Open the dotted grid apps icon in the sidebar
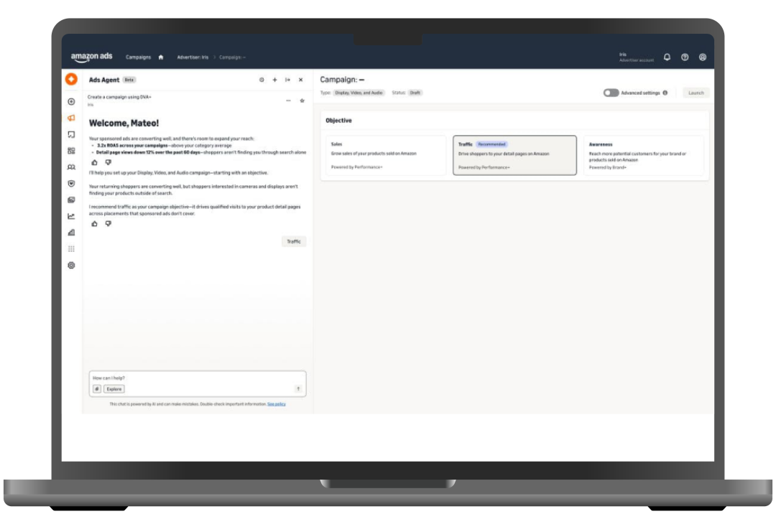The image size is (776, 532). pyautogui.click(x=71, y=248)
